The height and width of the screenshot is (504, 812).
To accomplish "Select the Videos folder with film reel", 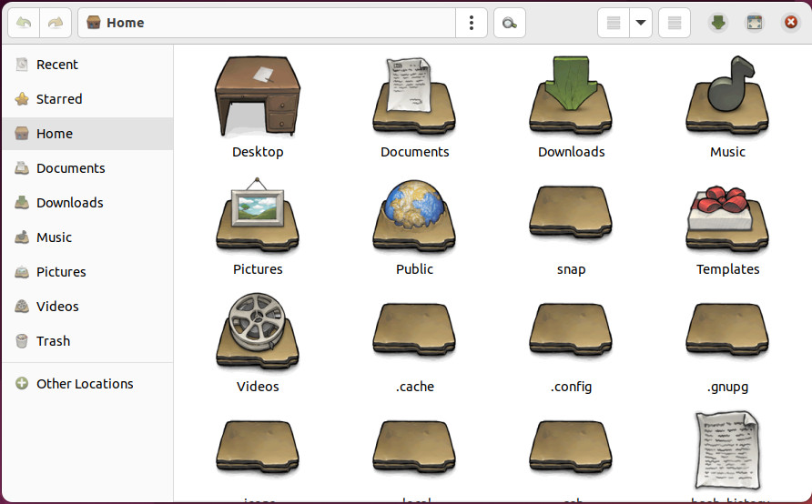I will click(x=258, y=331).
